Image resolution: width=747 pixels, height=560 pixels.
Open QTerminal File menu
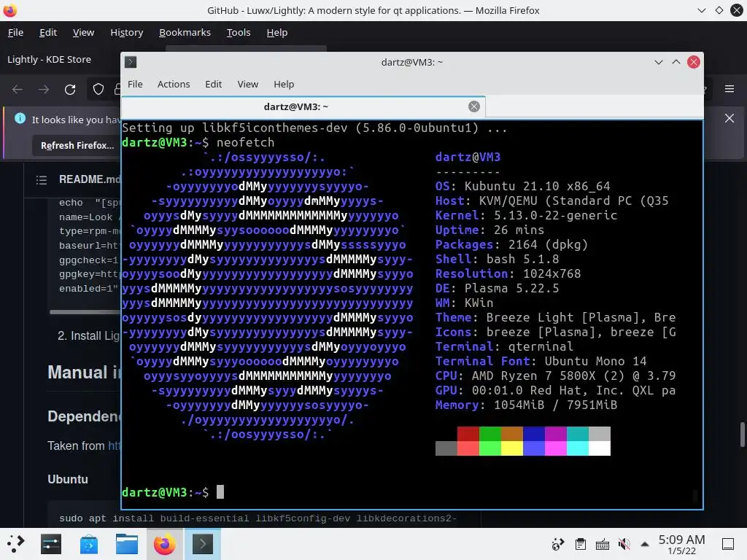coord(135,85)
